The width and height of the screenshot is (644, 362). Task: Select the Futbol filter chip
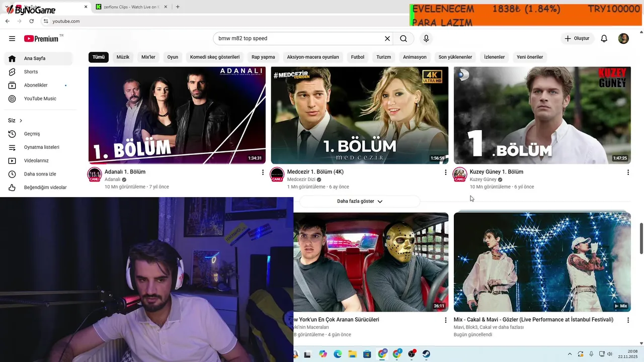pos(358,57)
